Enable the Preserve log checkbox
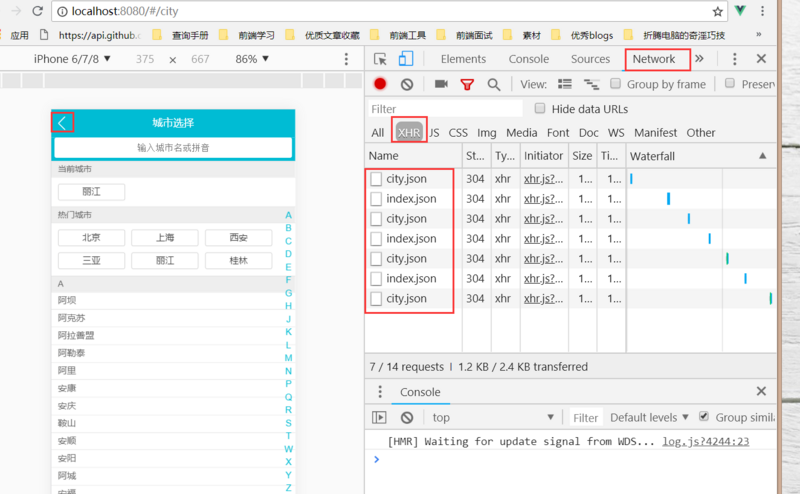Viewport: 800px width, 494px height. (730, 83)
